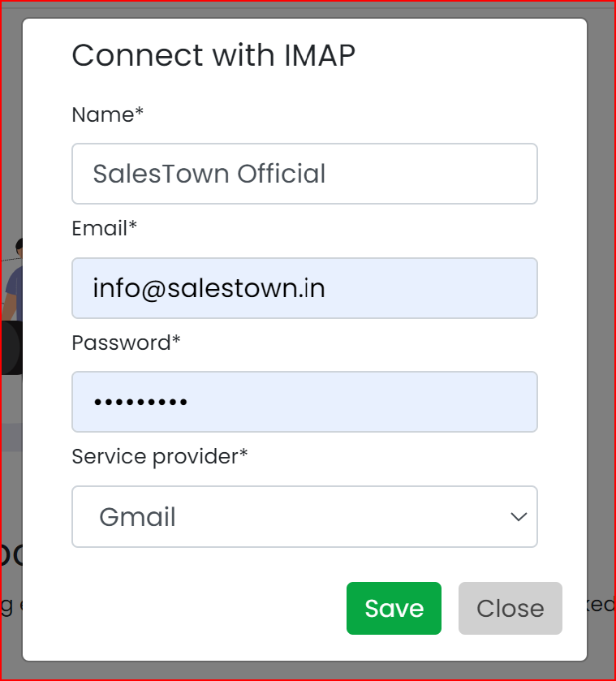The height and width of the screenshot is (681, 616).
Task: Click empty area right of Email text
Action: click(x=430, y=288)
